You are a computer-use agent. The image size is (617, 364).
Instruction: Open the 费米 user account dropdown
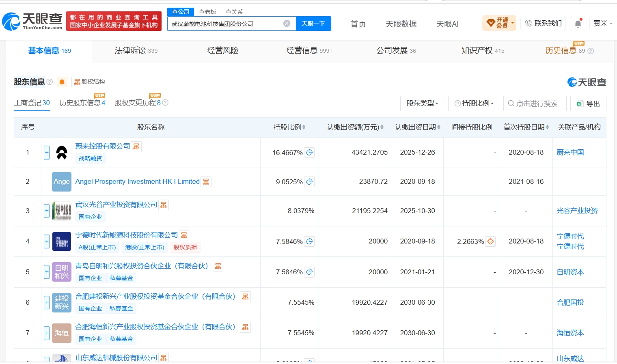click(x=603, y=24)
